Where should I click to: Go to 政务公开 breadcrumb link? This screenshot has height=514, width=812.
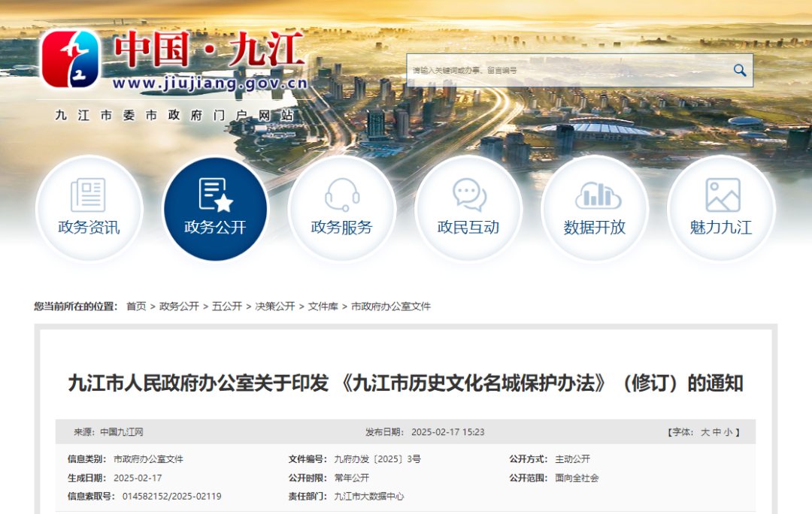point(179,307)
